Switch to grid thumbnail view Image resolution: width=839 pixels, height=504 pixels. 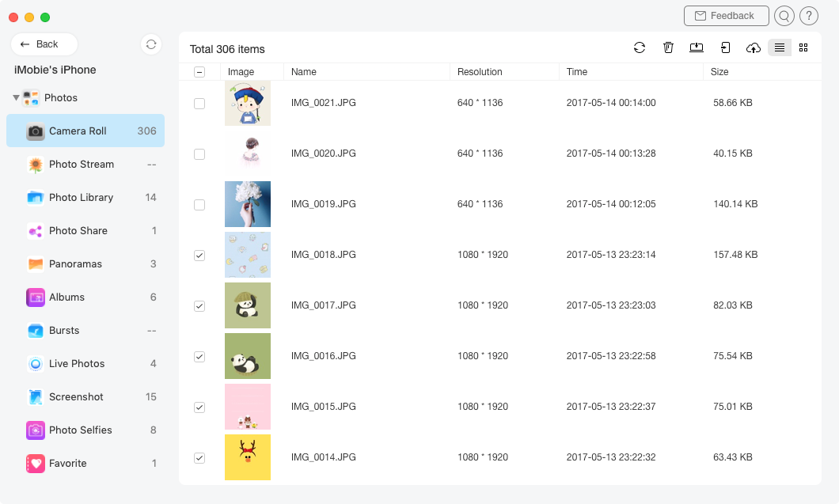click(x=803, y=48)
